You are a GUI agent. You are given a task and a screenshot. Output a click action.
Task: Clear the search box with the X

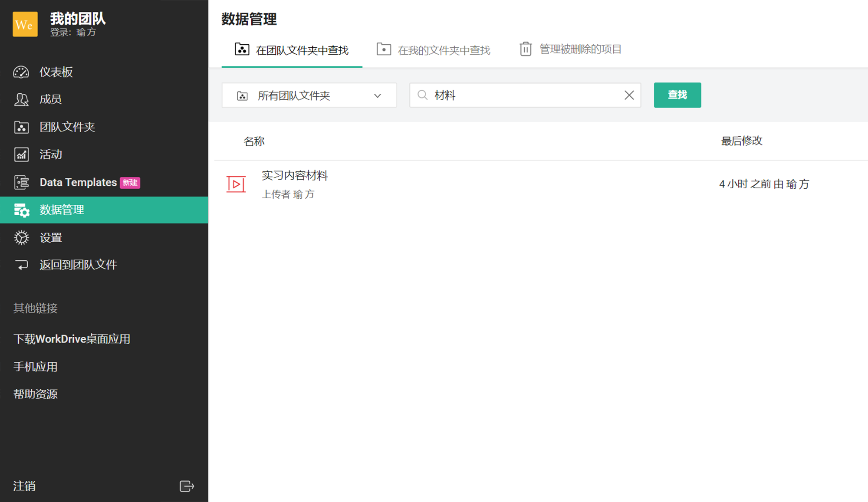(629, 95)
